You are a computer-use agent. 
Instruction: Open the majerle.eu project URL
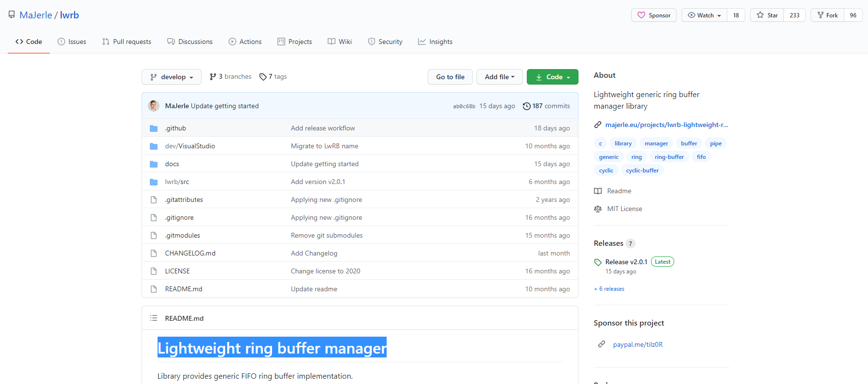click(x=666, y=125)
